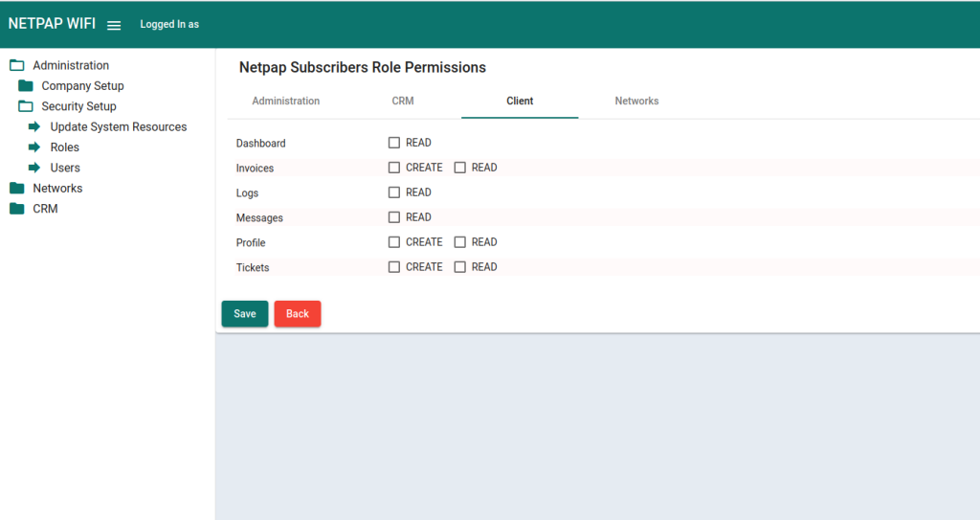This screenshot has height=520, width=980.
Task: Switch to the Administration tab
Action: point(285,101)
